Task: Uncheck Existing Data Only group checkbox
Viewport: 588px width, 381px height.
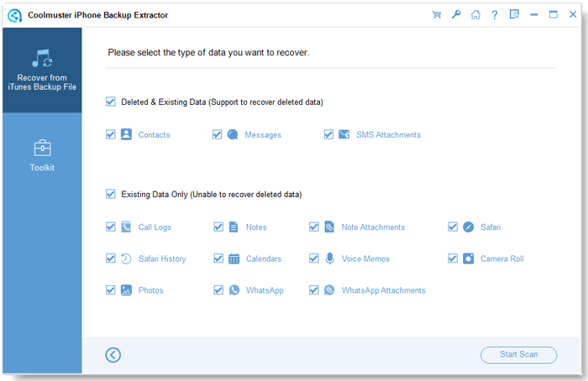Action: pos(111,194)
